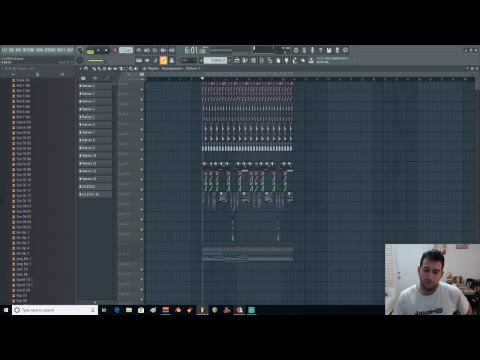Toggle the Track 3 mute LED
The height and width of the screenshot is (360, 480).
tap(142, 109)
